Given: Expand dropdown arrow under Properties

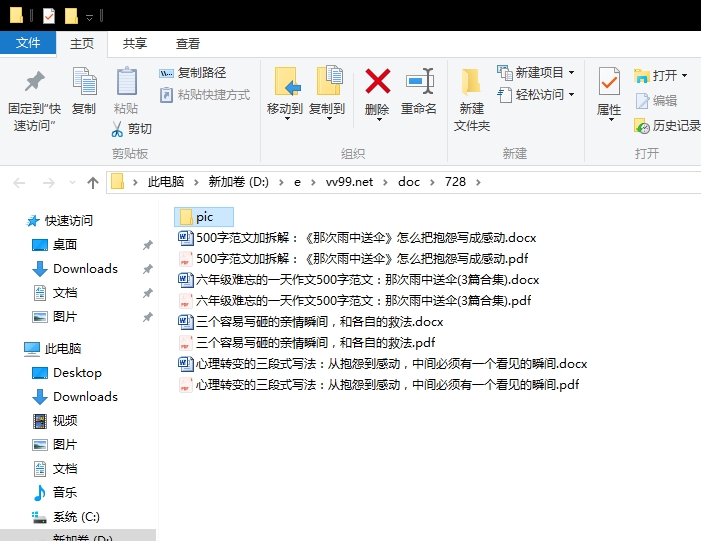Looking at the screenshot, I should pyautogui.click(x=611, y=119).
